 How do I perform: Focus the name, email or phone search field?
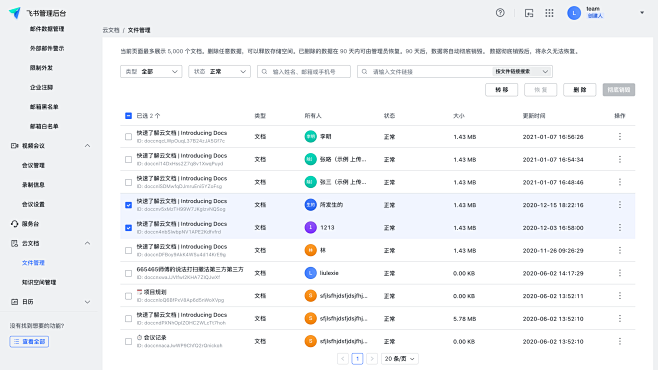point(304,72)
